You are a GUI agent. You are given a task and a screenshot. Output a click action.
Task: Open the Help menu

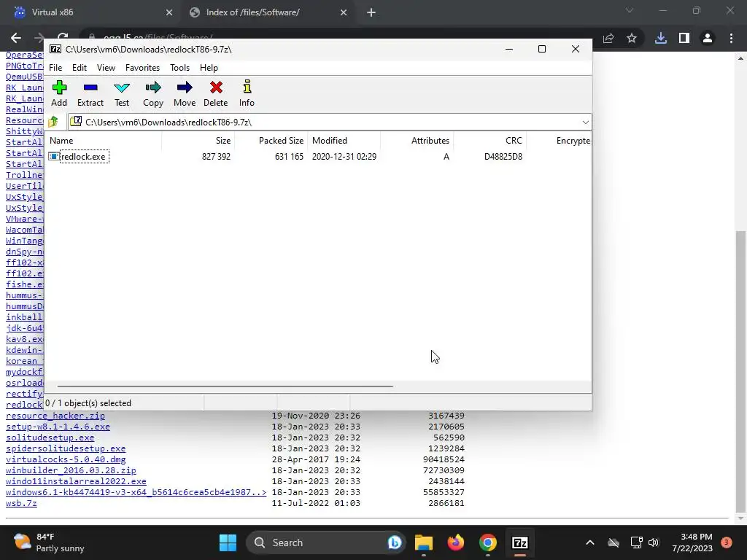209,68
